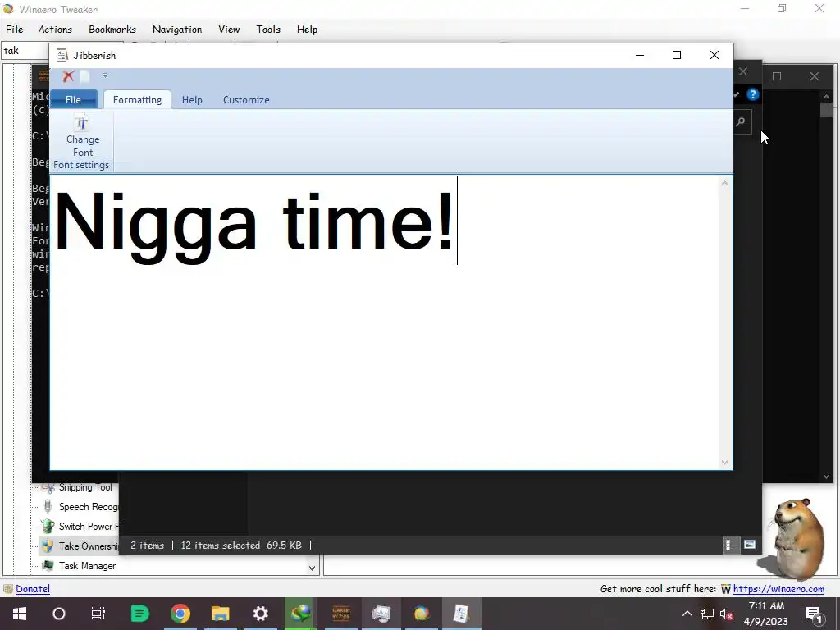This screenshot has height=630, width=840.
Task: Switch to the Customize ribbon tab
Action: pos(246,99)
